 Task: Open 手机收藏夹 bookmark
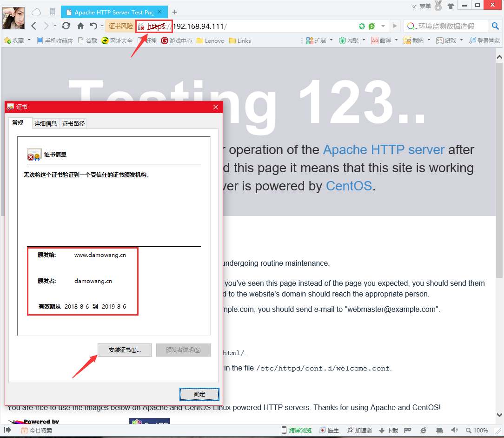(x=55, y=40)
